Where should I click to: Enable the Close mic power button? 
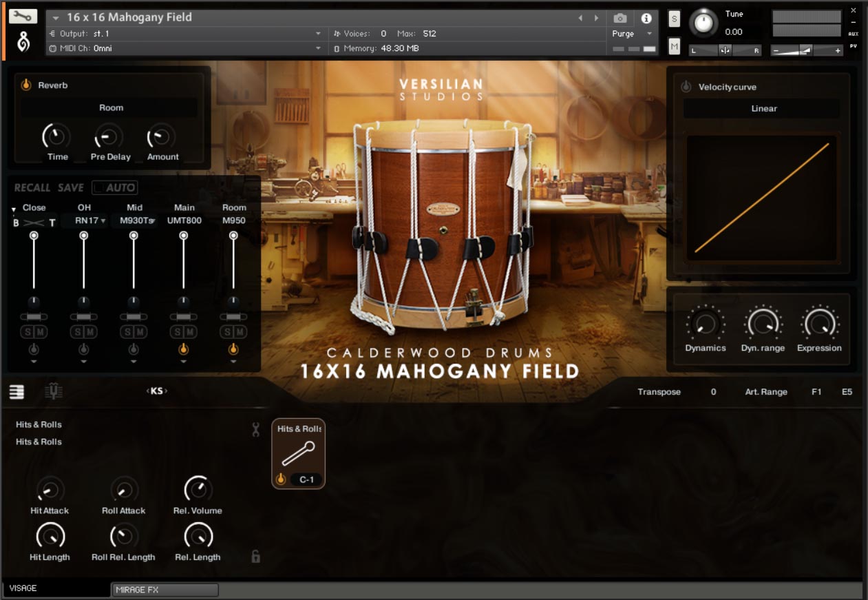click(34, 349)
